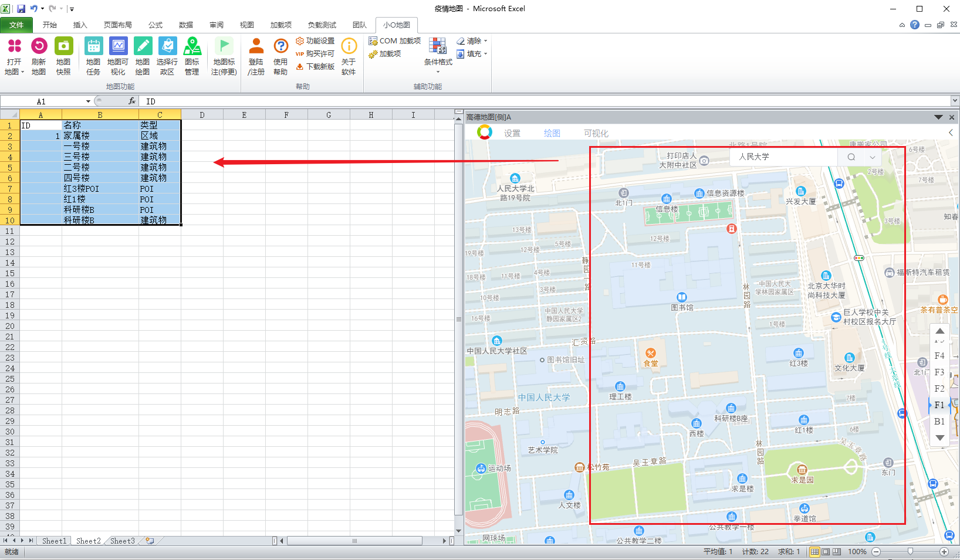
Task: Click 下载新版 to download the new version
Action: pos(315,67)
